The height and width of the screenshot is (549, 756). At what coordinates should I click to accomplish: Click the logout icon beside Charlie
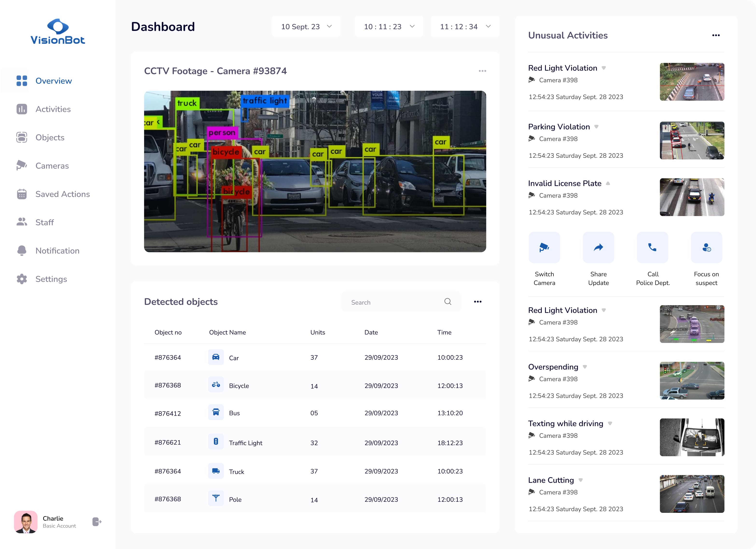pyautogui.click(x=97, y=522)
